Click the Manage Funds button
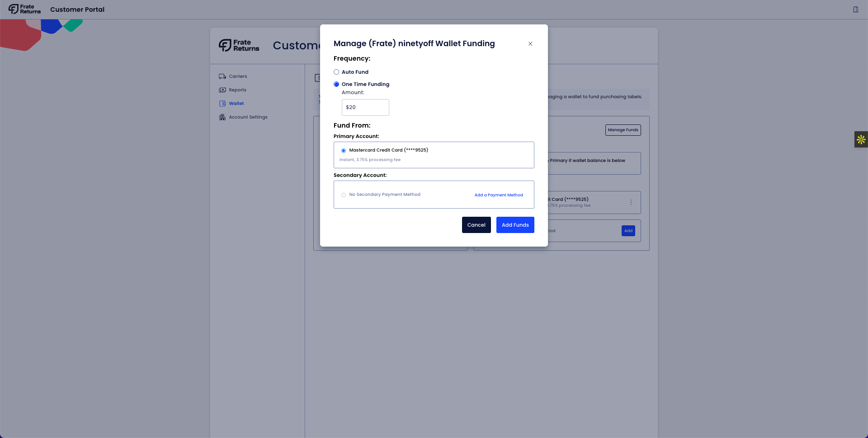 [x=623, y=130]
